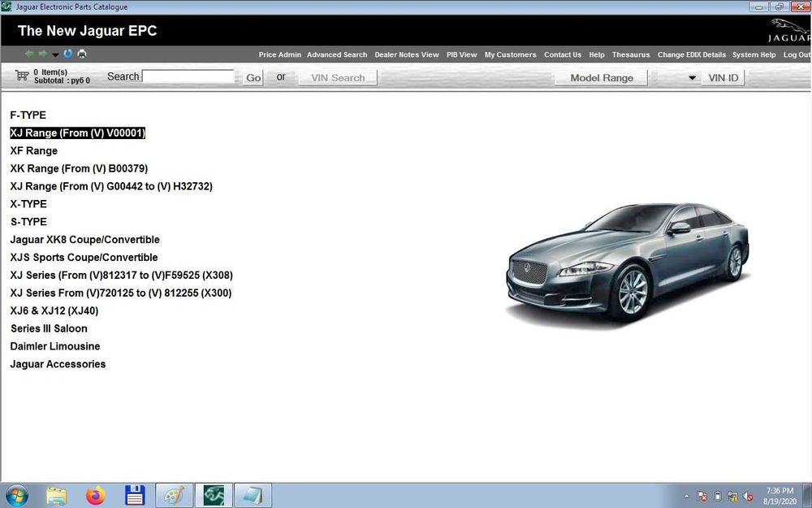Image resolution: width=812 pixels, height=508 pixels.
Task: Open the Windows Start menu
Action: [16, 496]
